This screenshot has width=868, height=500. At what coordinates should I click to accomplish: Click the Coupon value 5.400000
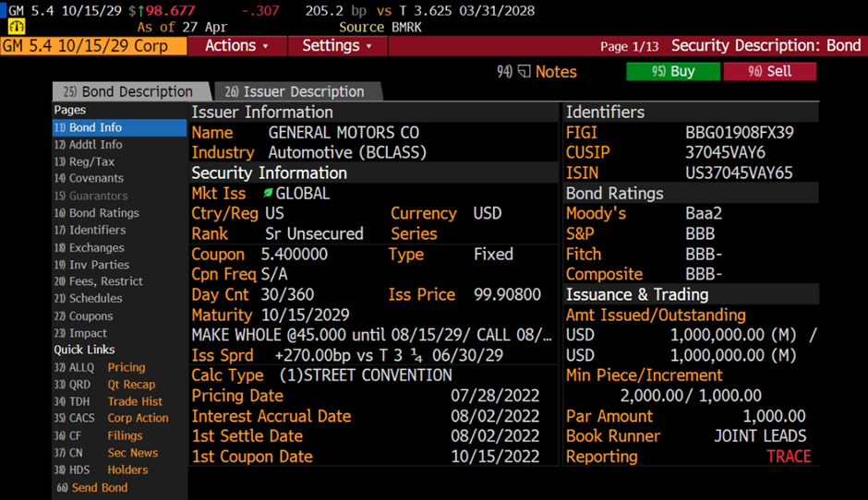pyautogui.click(x=294, y=254)
